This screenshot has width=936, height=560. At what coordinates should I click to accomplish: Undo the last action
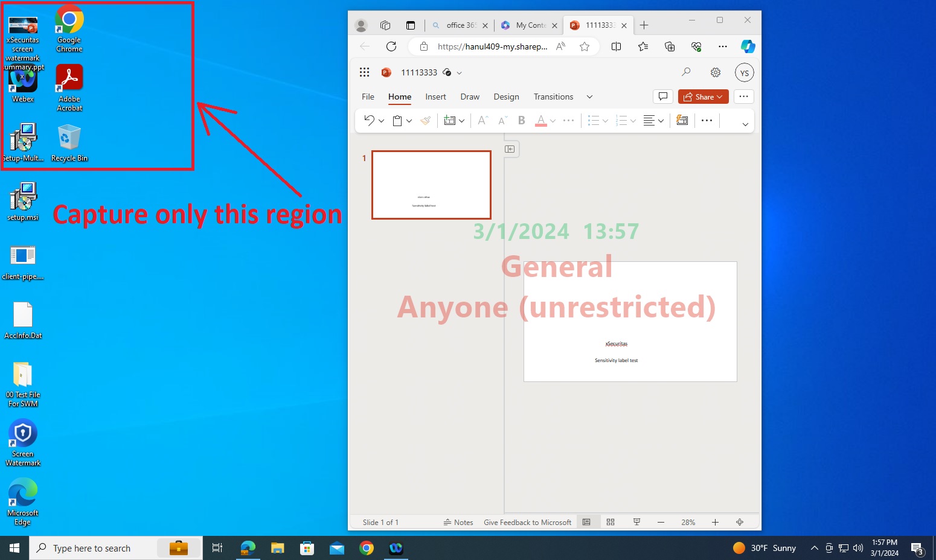point(369,121)
